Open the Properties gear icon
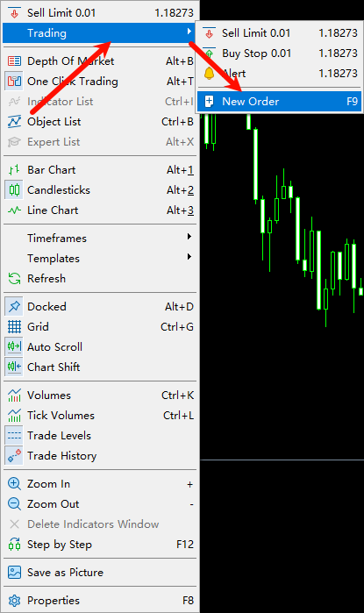The image size is (364, 613). (x=14, y=601)
